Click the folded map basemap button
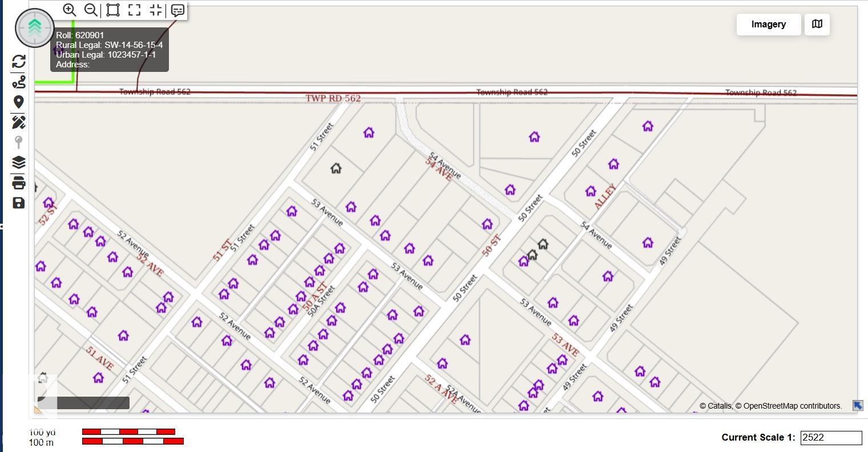The width and height of the screenshot is (868, 452). (817, 25)
